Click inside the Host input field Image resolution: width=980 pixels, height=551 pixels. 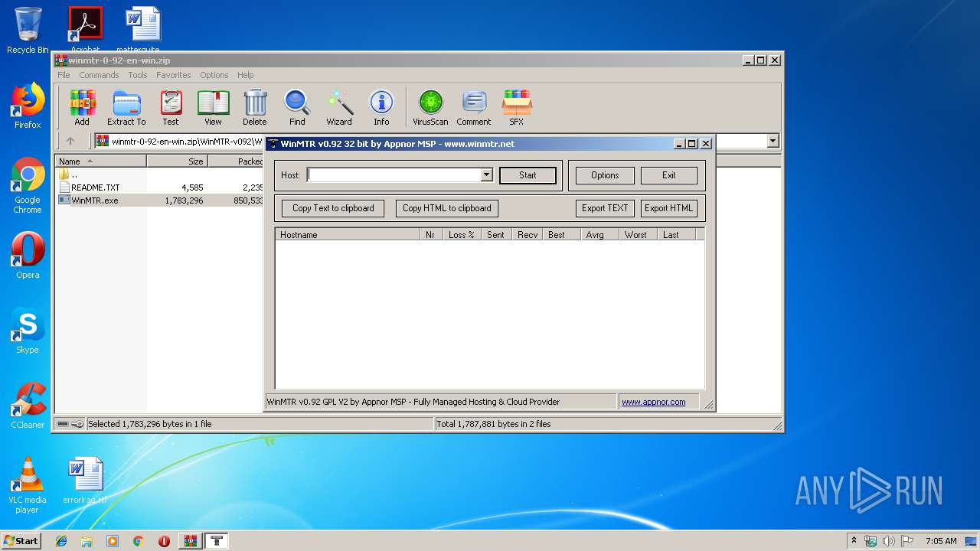394,175
